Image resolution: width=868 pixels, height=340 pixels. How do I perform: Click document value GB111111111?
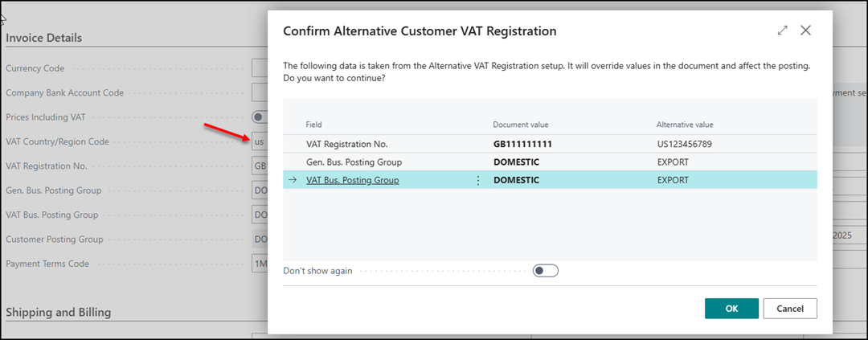click(522, 144)
